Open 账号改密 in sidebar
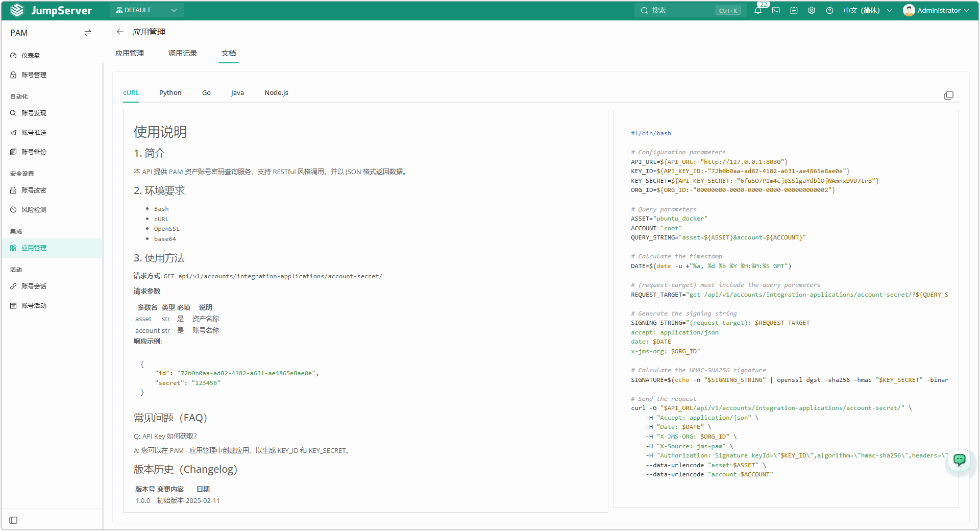This screenshot has height=531, width=980. (52, 190)
